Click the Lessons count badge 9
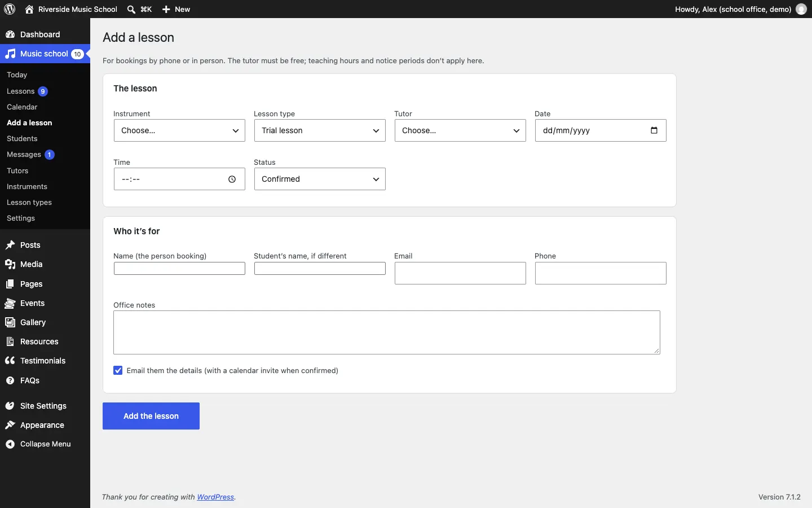This screenshot has width=812, height=508. coord(43,91)
